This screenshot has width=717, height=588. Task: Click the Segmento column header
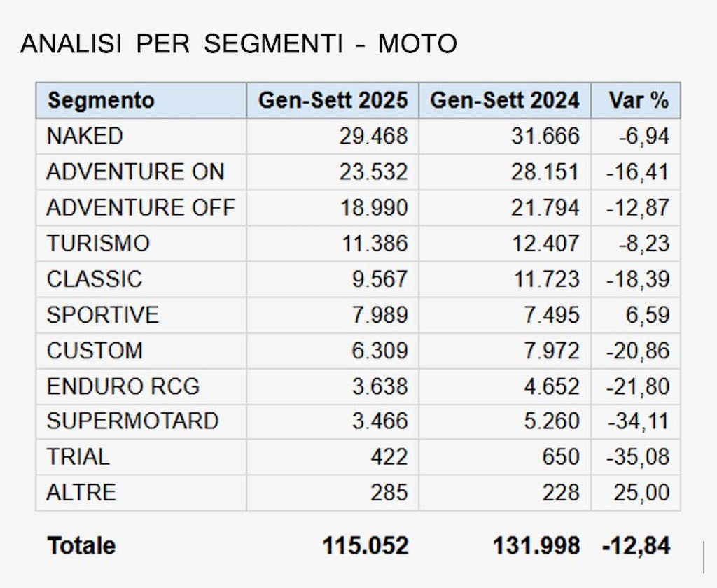[100, 100]
